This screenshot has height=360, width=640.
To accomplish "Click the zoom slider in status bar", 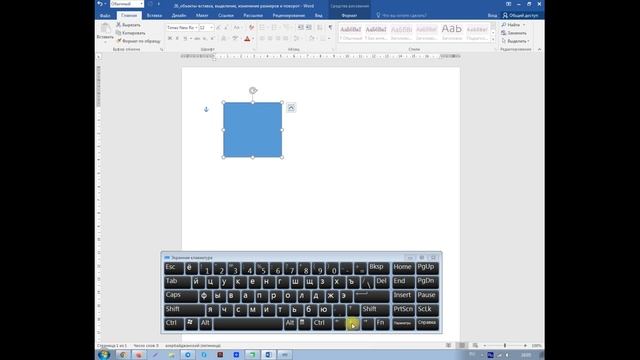I will coord(505,345).
